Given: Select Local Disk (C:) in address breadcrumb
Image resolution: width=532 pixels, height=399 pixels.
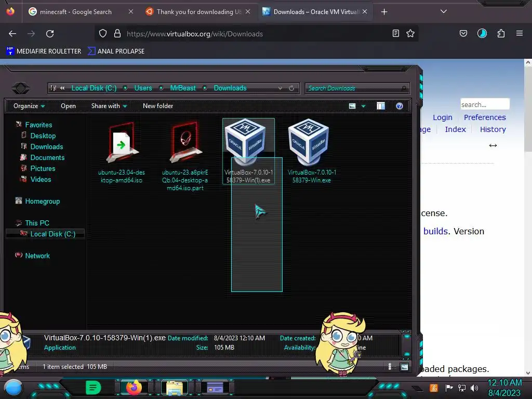Looking at the screenshot, I should pyautogui.click(x=94, y=88).
